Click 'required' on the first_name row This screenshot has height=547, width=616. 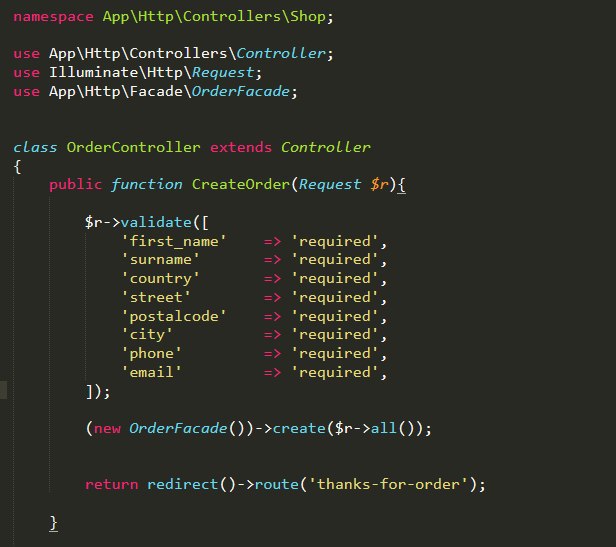point(335,241)
